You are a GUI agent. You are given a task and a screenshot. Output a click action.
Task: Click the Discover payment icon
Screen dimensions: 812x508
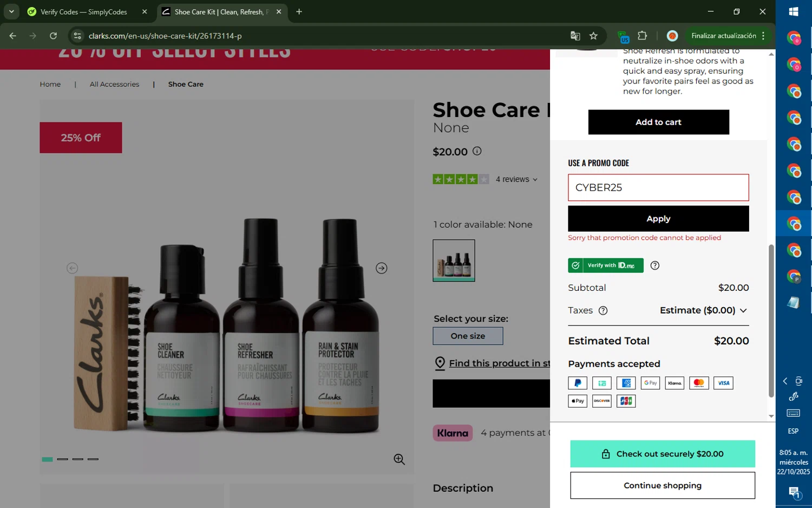tap(601, 401)
